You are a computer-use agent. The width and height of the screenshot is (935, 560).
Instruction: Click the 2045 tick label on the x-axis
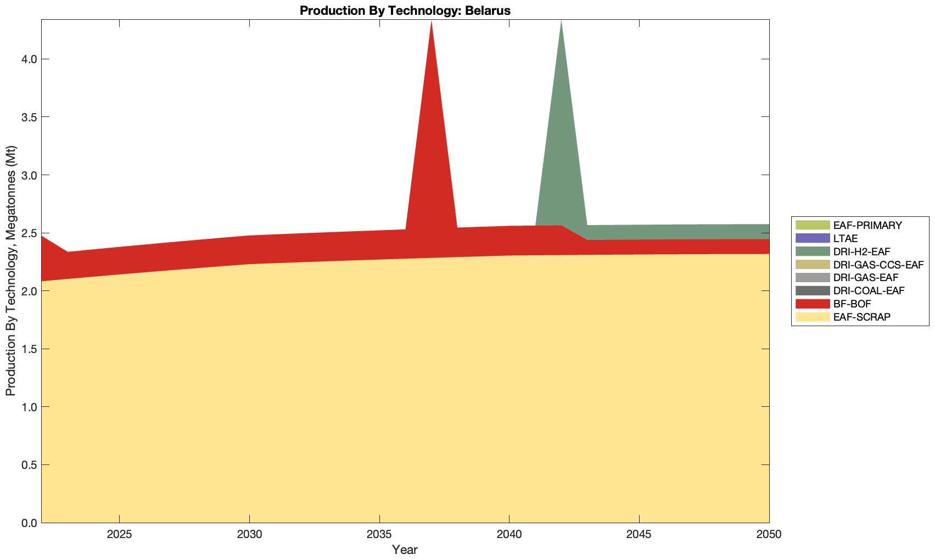pos(639,535)
